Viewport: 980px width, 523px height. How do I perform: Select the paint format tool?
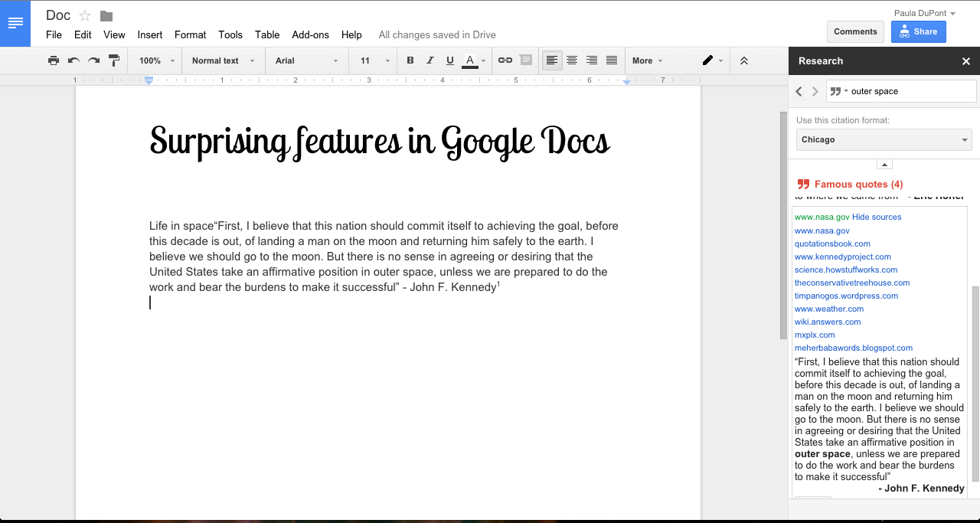(x=114, y=60)
